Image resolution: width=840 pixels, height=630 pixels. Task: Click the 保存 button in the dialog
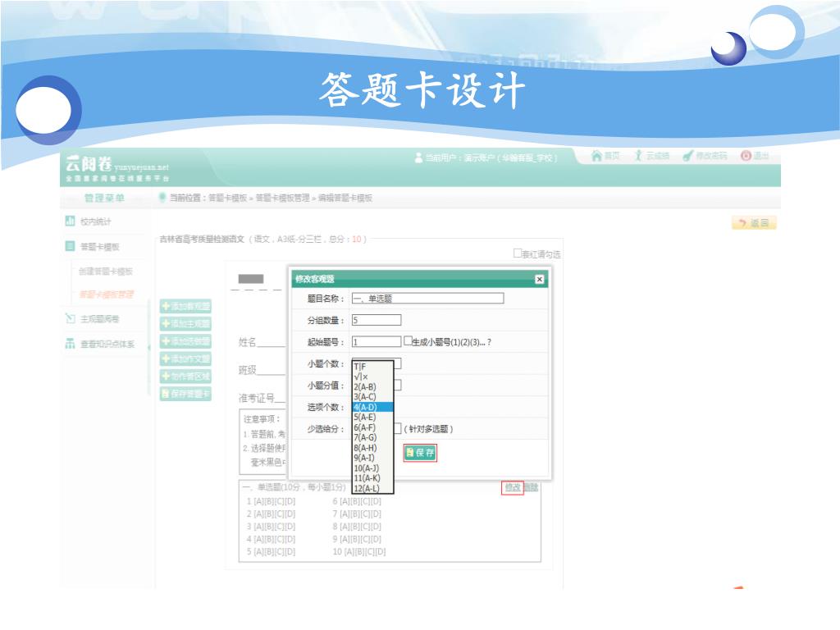(x=420, y=453)
